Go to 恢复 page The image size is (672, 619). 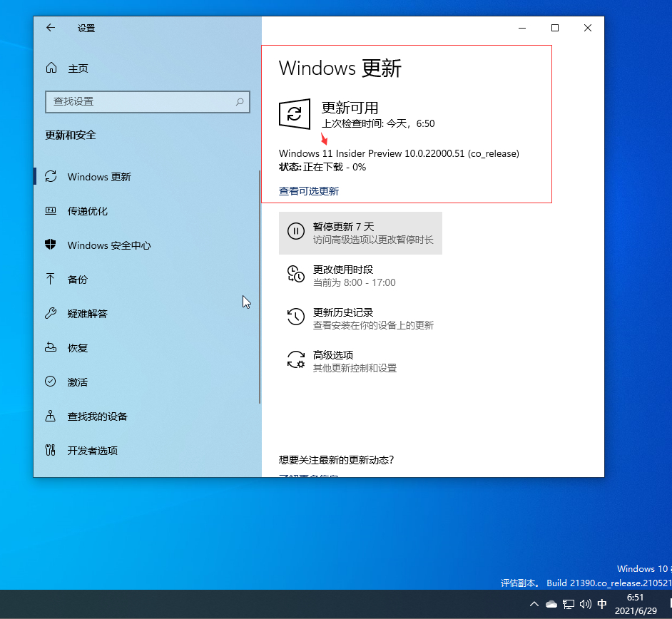147,347
